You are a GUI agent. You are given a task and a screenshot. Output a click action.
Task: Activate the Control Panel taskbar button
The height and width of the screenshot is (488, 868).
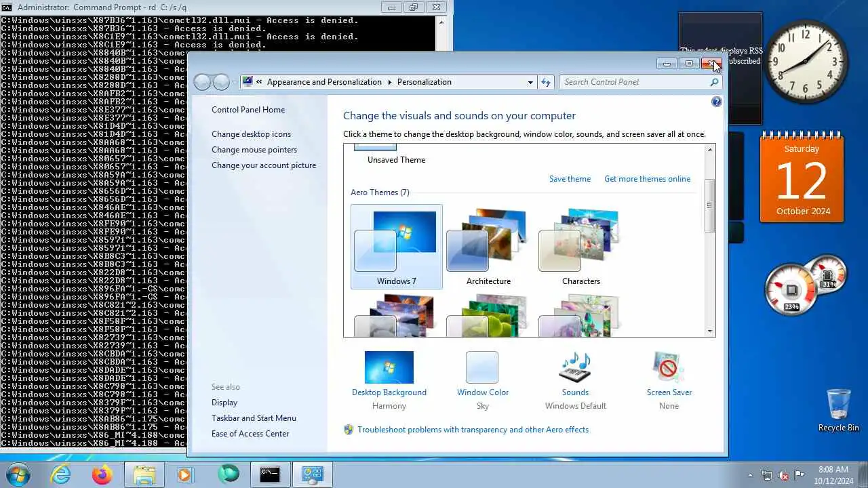pyautogui.click(x=313, y=474)
